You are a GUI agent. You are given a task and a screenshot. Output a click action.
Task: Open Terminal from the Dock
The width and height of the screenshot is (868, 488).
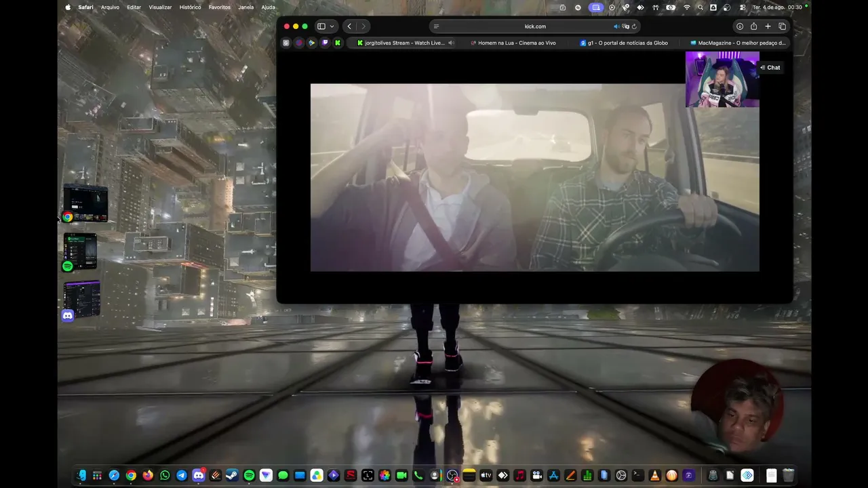point(637,476)
